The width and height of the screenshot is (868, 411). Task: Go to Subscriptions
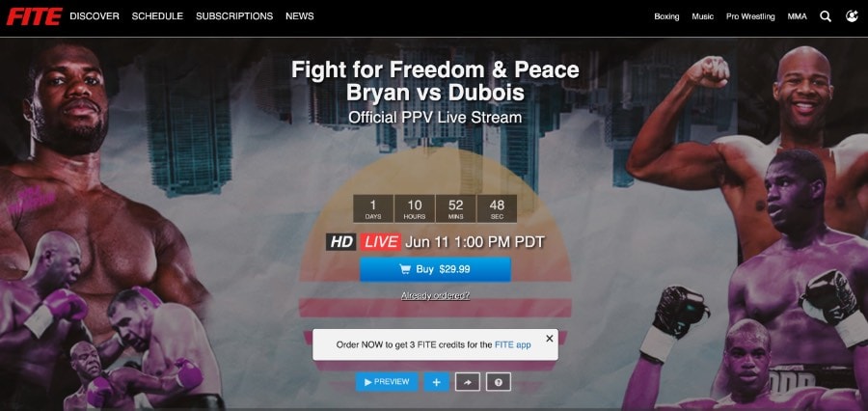coord(234,16)
